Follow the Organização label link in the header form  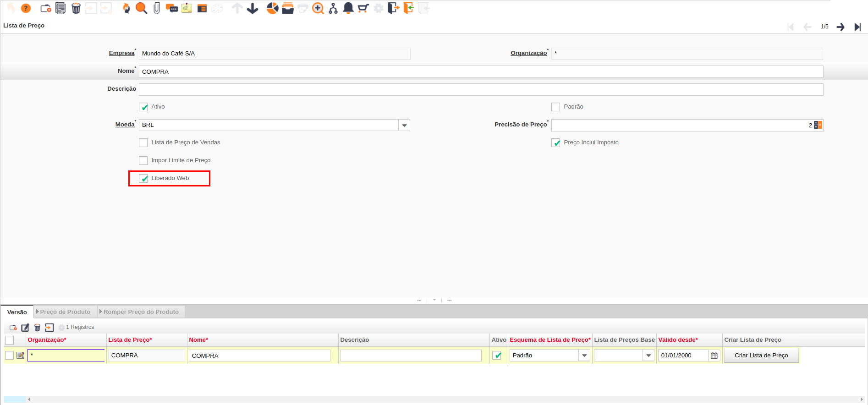click(529, 53)
